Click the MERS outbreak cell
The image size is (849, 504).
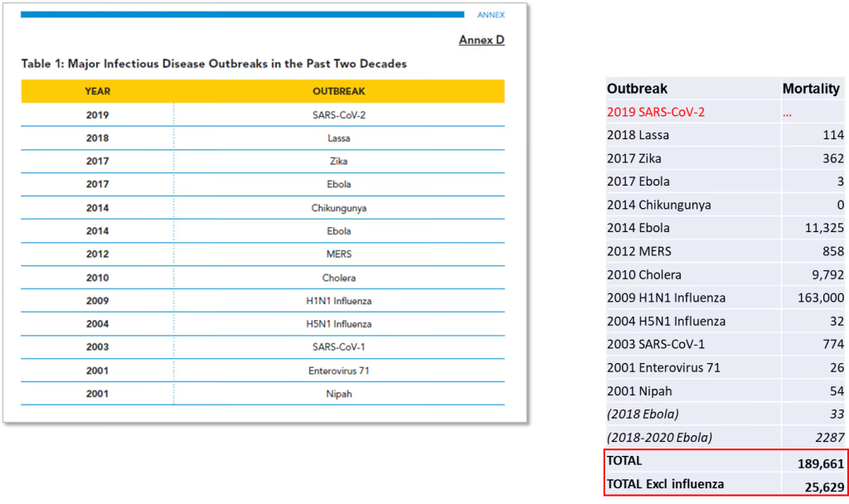(x=339, y=254)
